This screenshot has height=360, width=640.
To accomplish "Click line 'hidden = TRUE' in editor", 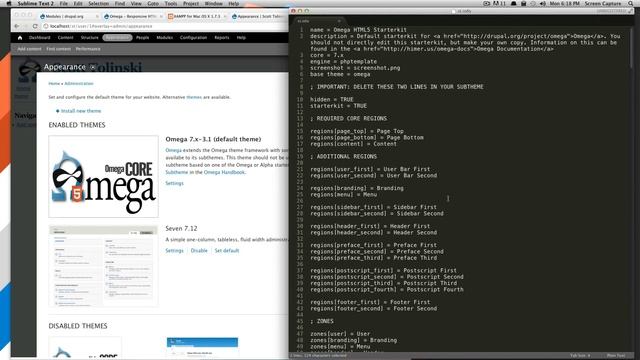I will point(332,100).
